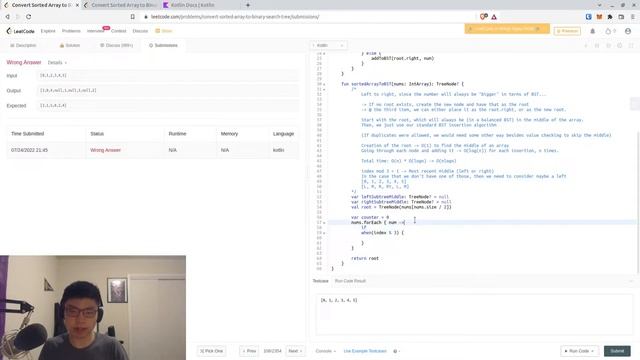This screenshot has height=360, width=640.
Task: Click the help question mark icon near Console
Action: [396, 351]
